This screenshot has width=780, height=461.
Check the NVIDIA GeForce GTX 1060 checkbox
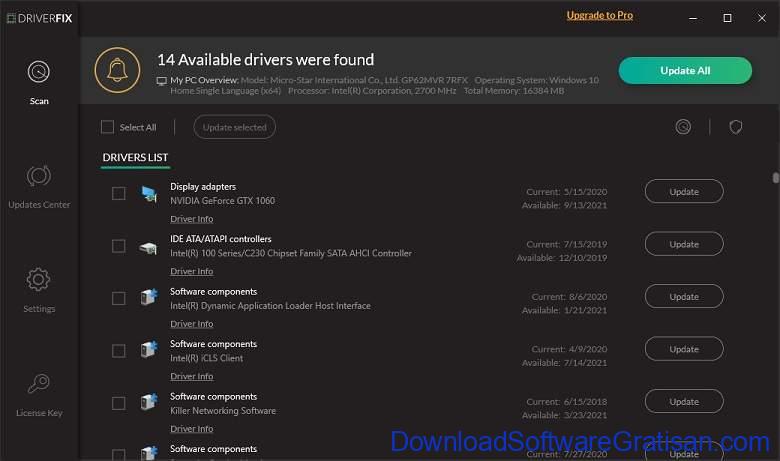(x=118, y=193)
